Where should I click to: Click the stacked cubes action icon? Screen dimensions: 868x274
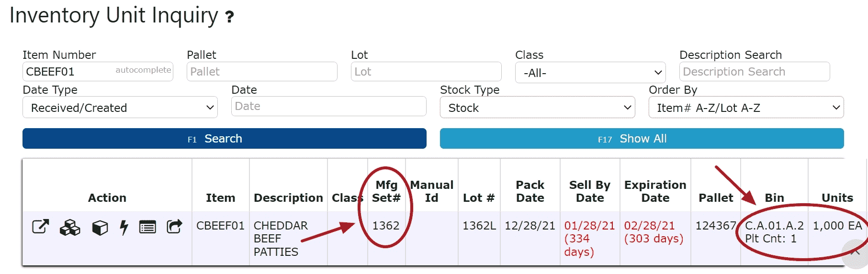(x=70, y=228)
